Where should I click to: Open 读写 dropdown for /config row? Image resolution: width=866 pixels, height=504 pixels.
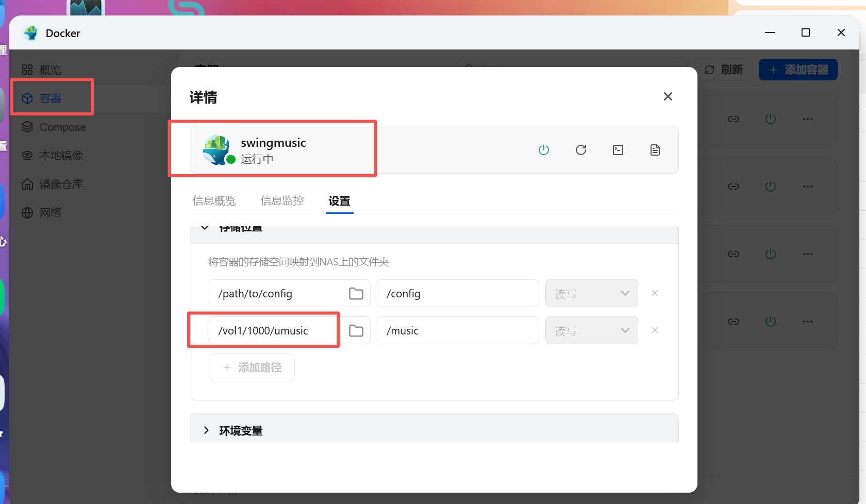click(x=592, y=294)
